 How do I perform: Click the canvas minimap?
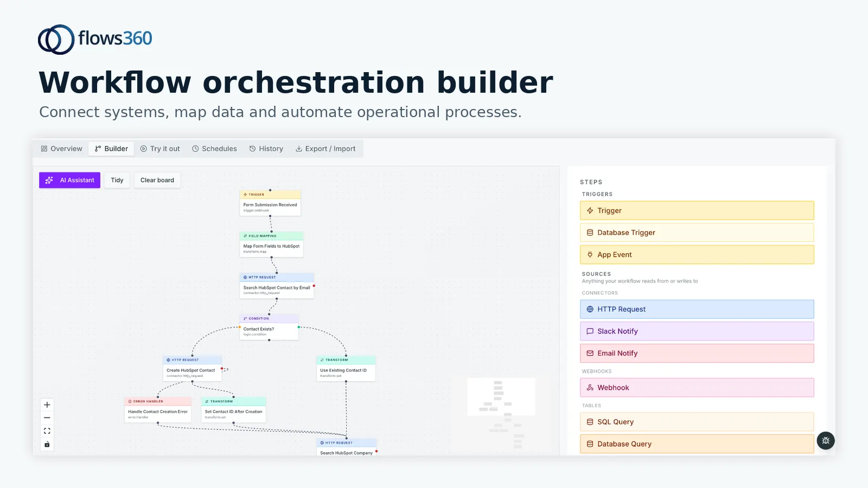[x=501, y=414]
